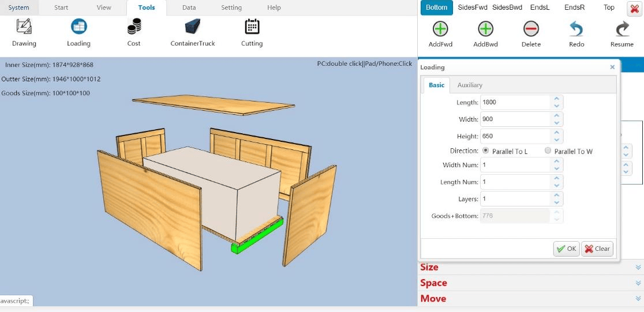Select the Bottom panel tab
Viewport: 644px width, 312px height.
point(437,7)
